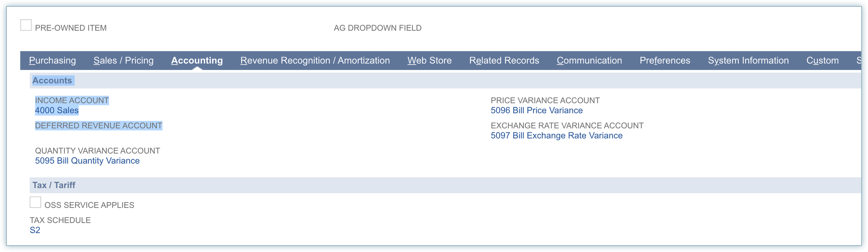Check the Pre-Owned Item checkbox

tap(26, 25)
